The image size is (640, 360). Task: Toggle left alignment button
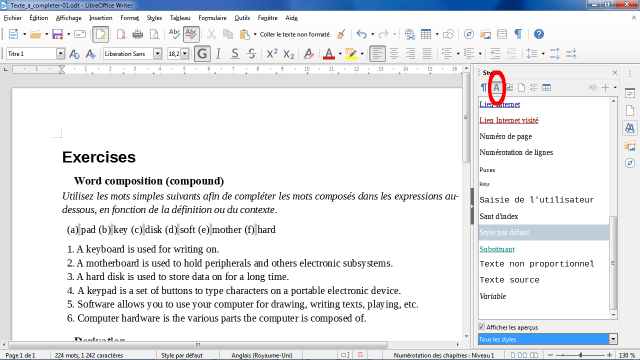(x=377, y=54)
